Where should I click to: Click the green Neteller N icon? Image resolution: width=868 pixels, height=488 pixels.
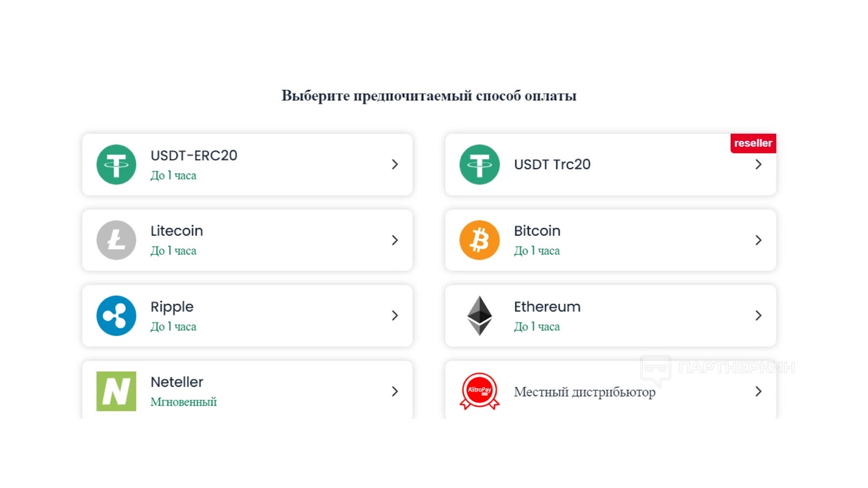[x=116, y=391]
